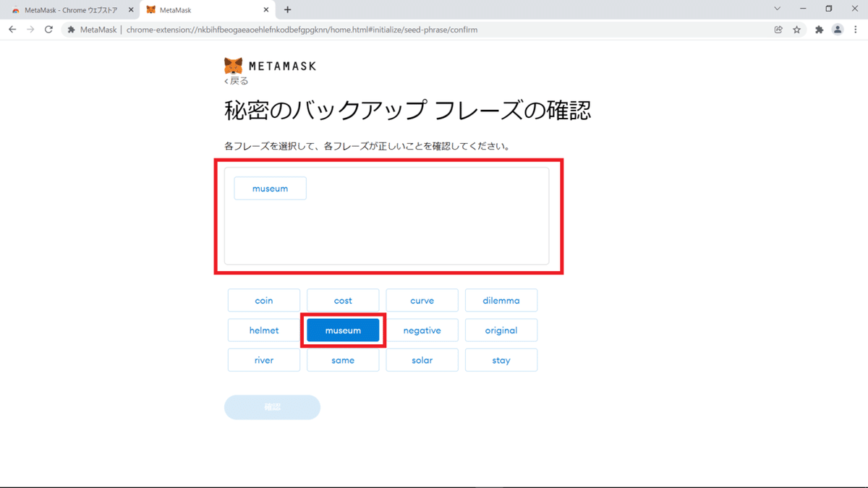868x488 pixels.
Task: Open the Chrome profile avatar
Action: (838, 30)
